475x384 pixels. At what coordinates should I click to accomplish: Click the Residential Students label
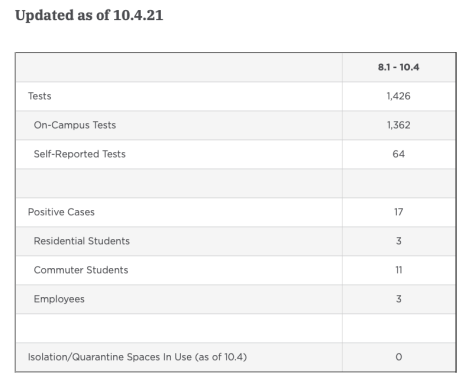tap(82, 241)
